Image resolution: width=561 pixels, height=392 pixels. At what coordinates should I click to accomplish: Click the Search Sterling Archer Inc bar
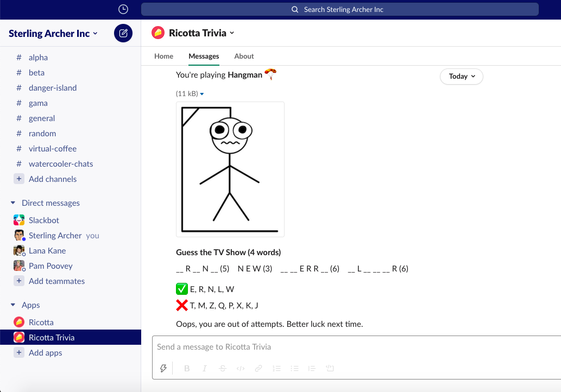(340, 9)
